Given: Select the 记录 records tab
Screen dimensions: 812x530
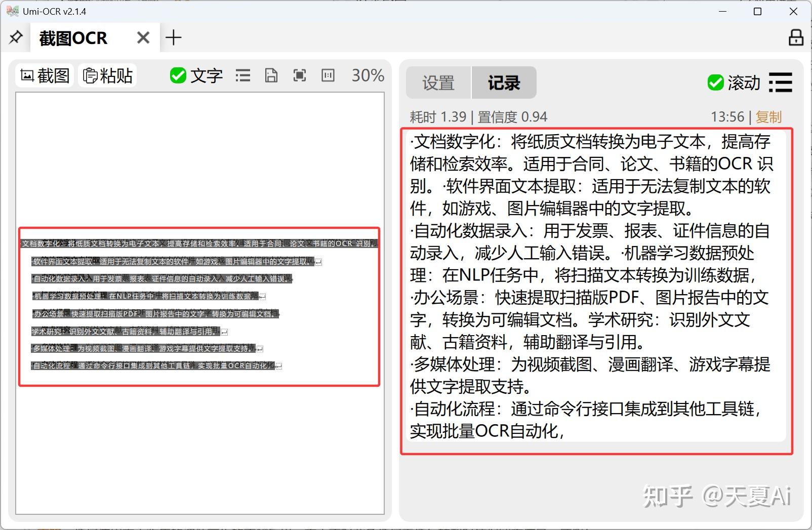Looking at the screenshot, I should pos(504,82).
